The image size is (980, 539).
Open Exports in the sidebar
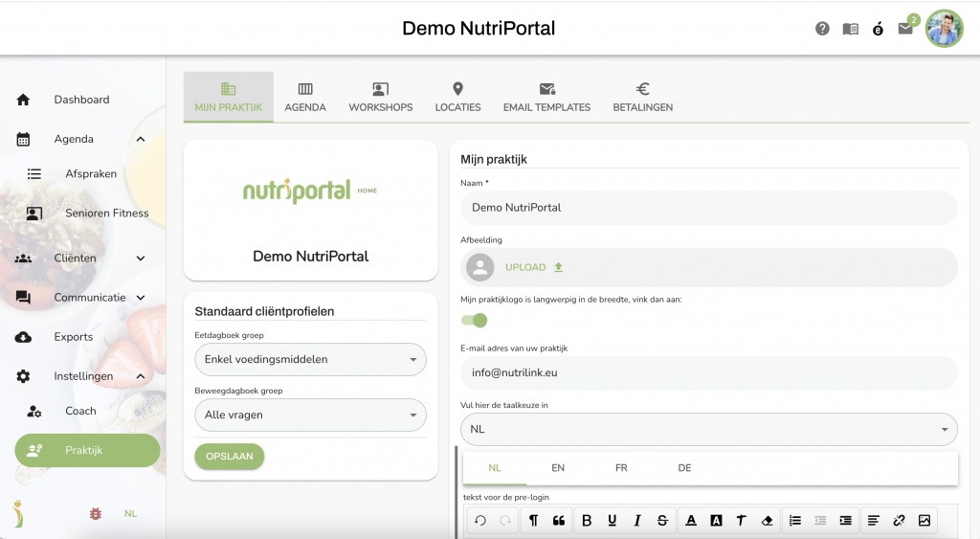click(x=73, y=337)
